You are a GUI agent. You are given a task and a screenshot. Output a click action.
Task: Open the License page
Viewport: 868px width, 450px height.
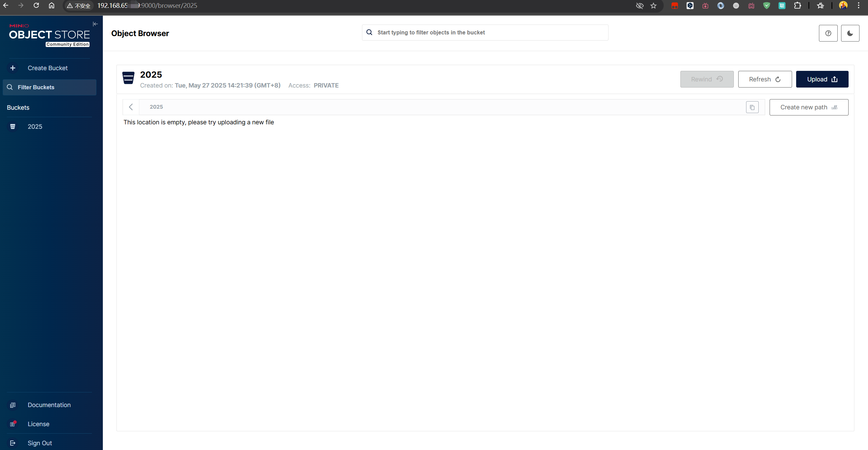click(38, 424)
